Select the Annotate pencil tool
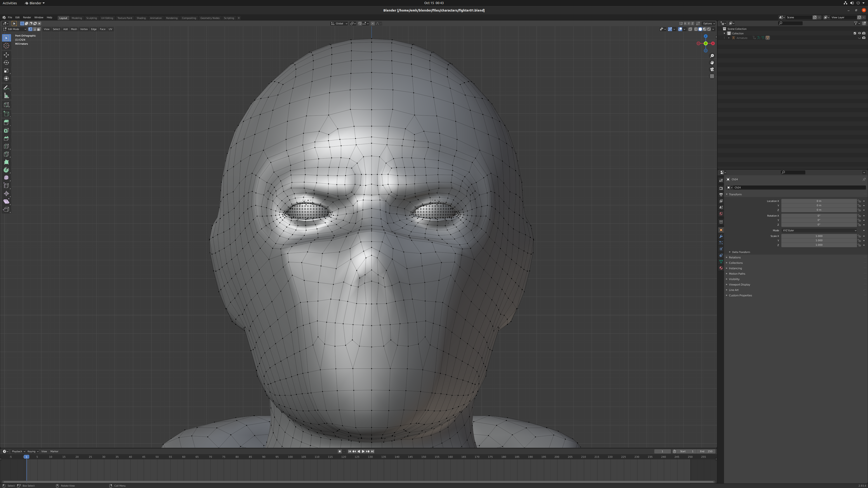Image resolution: width=868 pixels, height=488 pixels. (x=6, y=88)
